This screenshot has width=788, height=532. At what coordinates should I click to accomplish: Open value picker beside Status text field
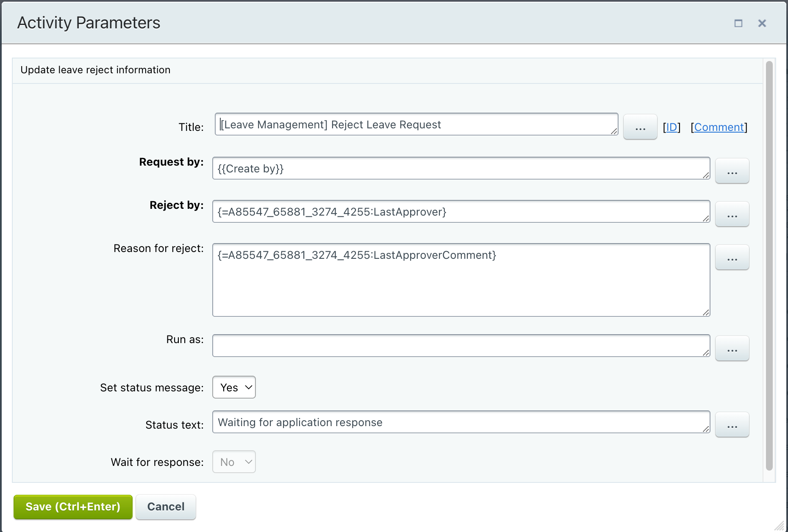732,425
